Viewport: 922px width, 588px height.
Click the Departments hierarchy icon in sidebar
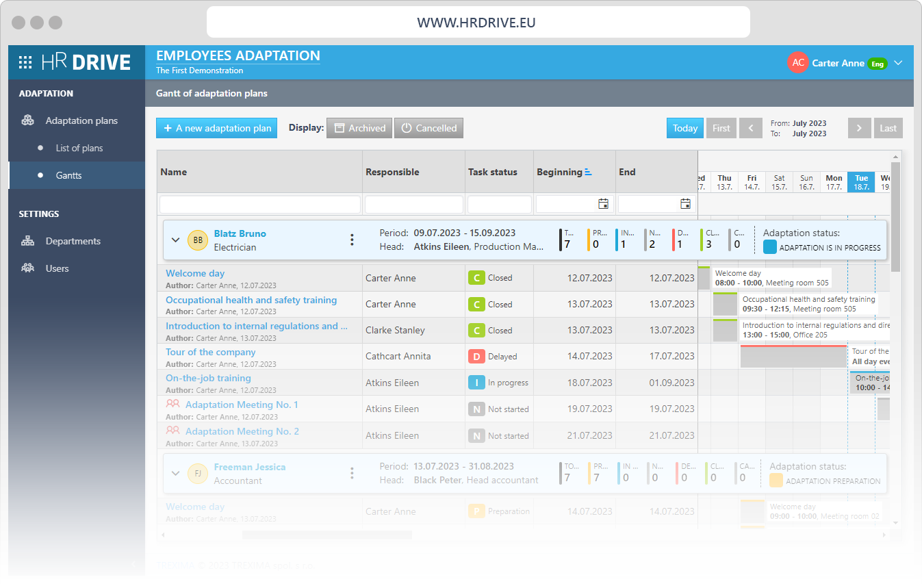[27, 241]
